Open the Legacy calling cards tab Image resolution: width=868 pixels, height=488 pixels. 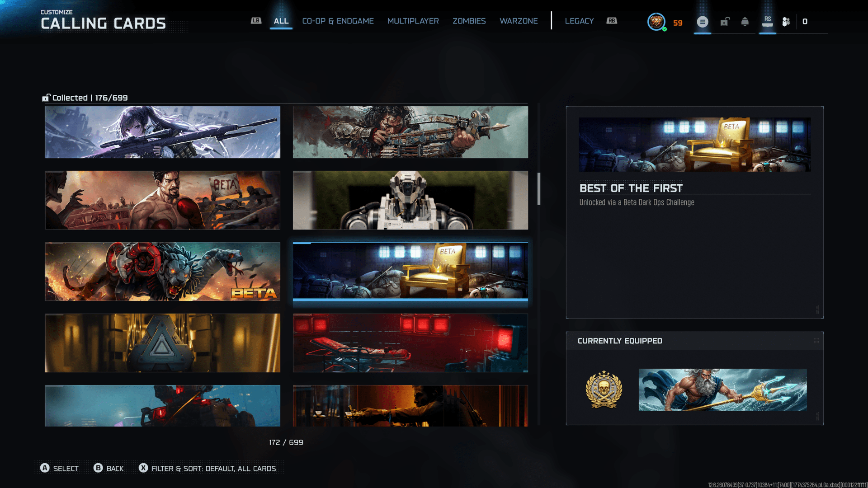579,21
